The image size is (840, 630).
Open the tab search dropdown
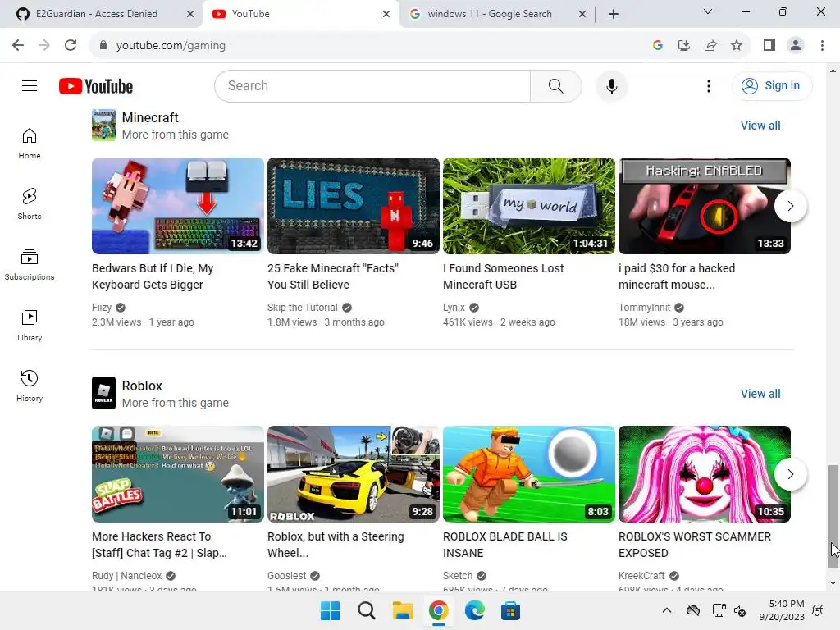[707, 11]
